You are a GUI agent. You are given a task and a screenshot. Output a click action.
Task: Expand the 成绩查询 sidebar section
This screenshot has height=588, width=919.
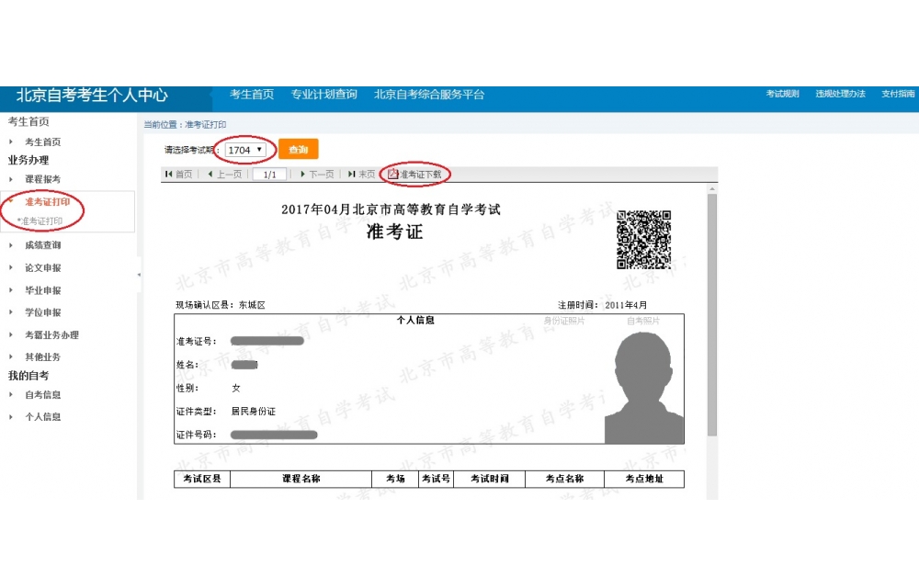click(x=42, y=245)
